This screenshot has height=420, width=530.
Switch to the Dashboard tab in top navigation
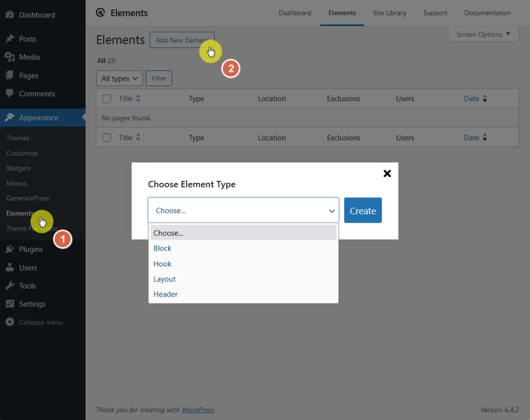(x=295, y=13)
